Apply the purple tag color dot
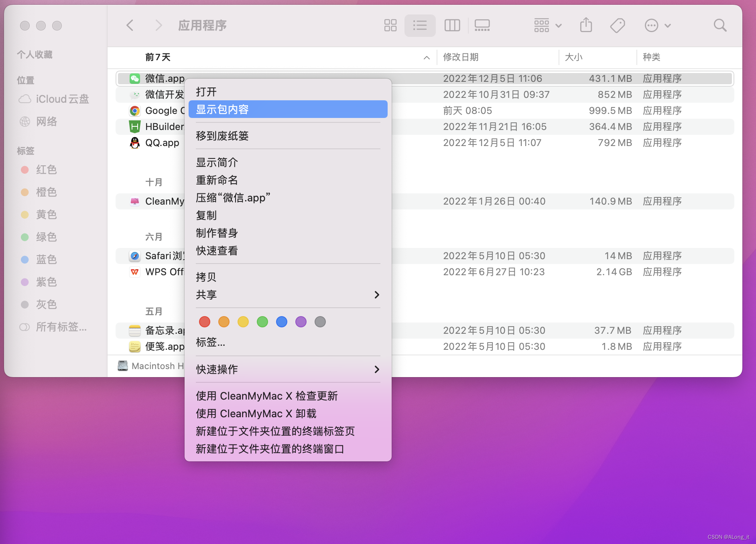The width and height of the screenshot is (756, 544). point(301,322)
